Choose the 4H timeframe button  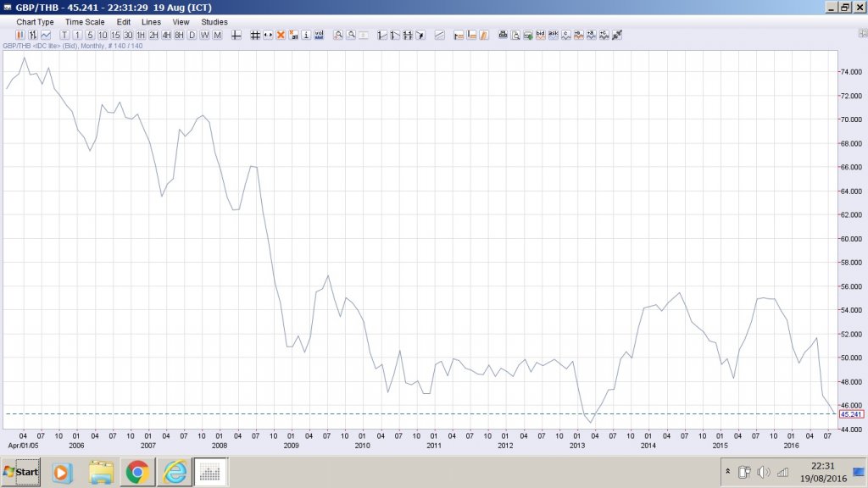[166, 35]
